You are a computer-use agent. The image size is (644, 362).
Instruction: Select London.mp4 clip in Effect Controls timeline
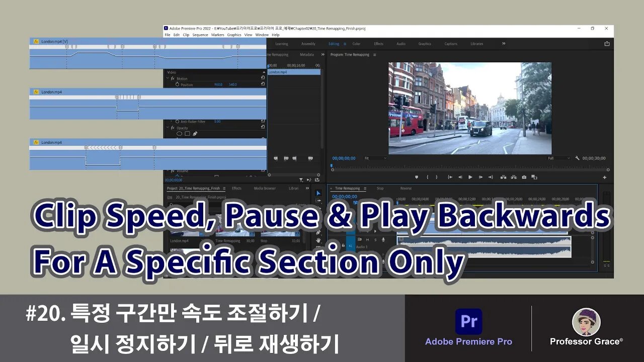(x=294, y=72)
